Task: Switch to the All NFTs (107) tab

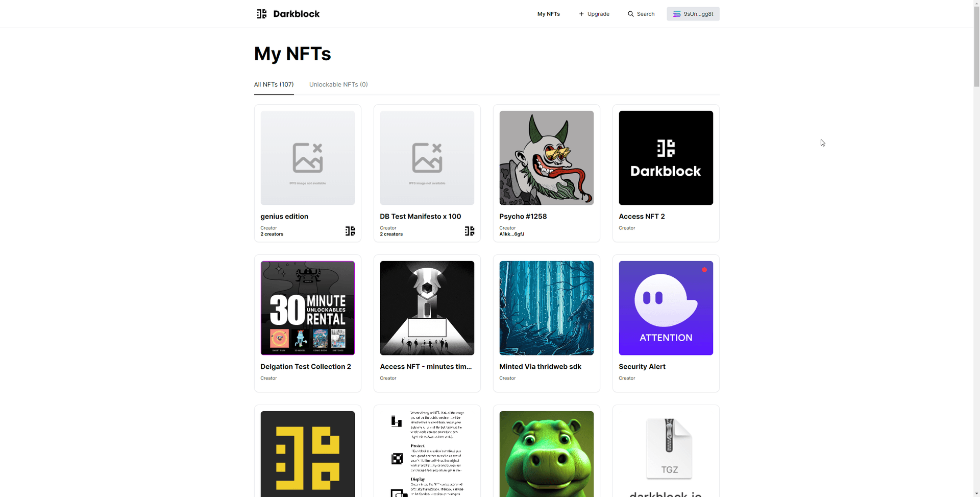Action: pyautogui.click(x=274, y=85)
